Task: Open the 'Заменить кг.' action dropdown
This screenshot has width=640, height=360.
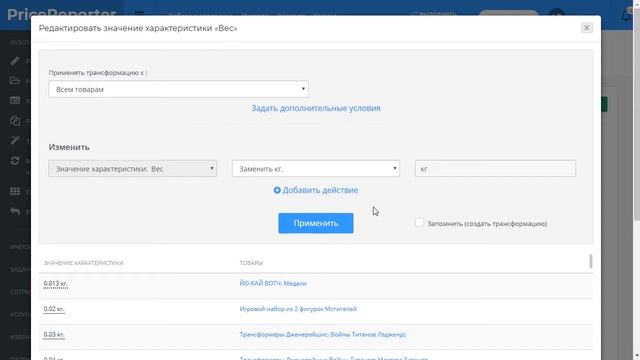Action: pos(316,169)
